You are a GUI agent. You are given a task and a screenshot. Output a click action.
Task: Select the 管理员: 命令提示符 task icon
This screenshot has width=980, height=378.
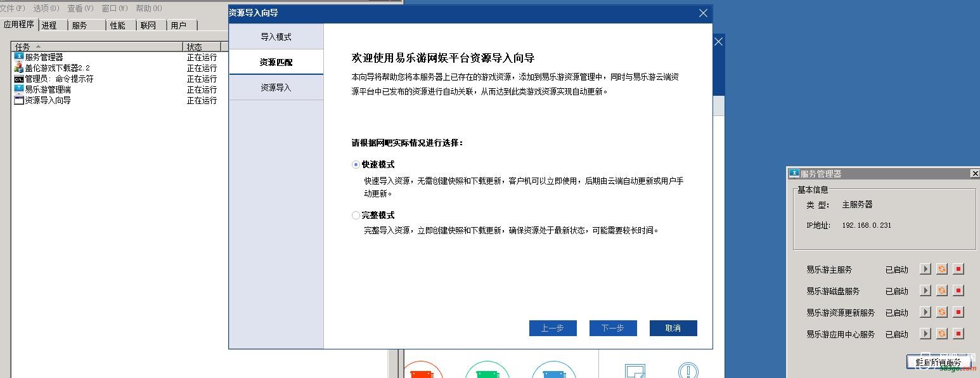[x=19, y=79]
